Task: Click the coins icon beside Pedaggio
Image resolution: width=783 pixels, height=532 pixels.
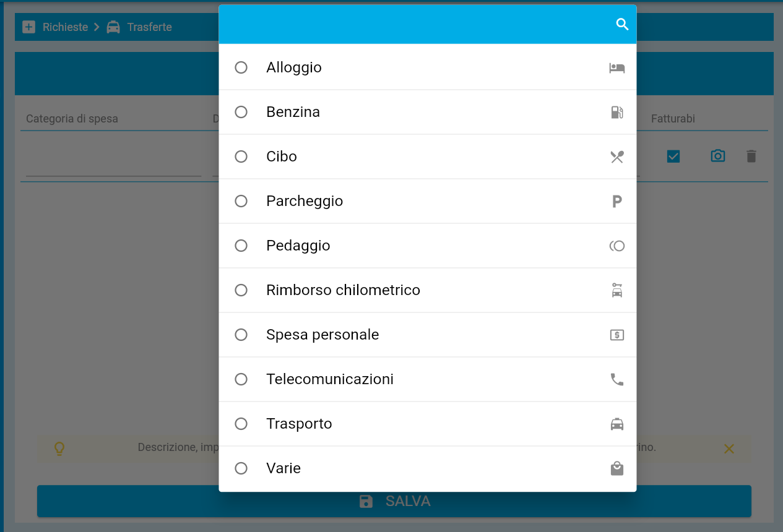Action: pos(616,246)
